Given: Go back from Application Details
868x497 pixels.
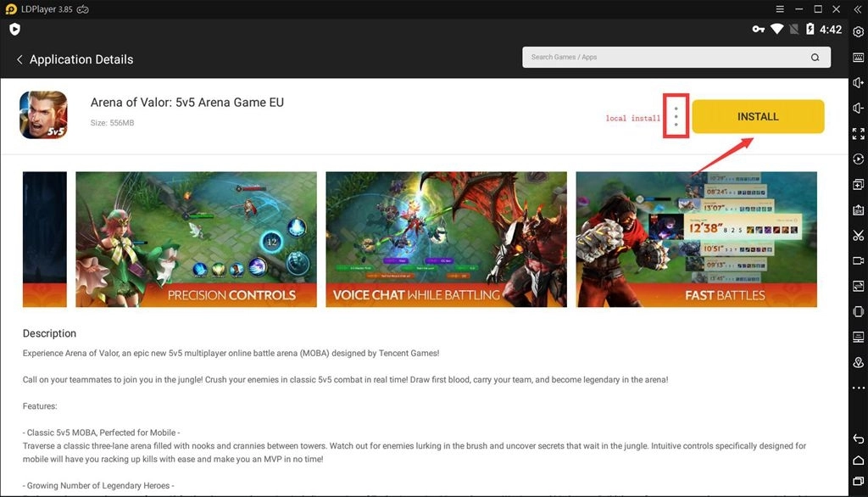Looking at the screenshot, I should 19,59.
